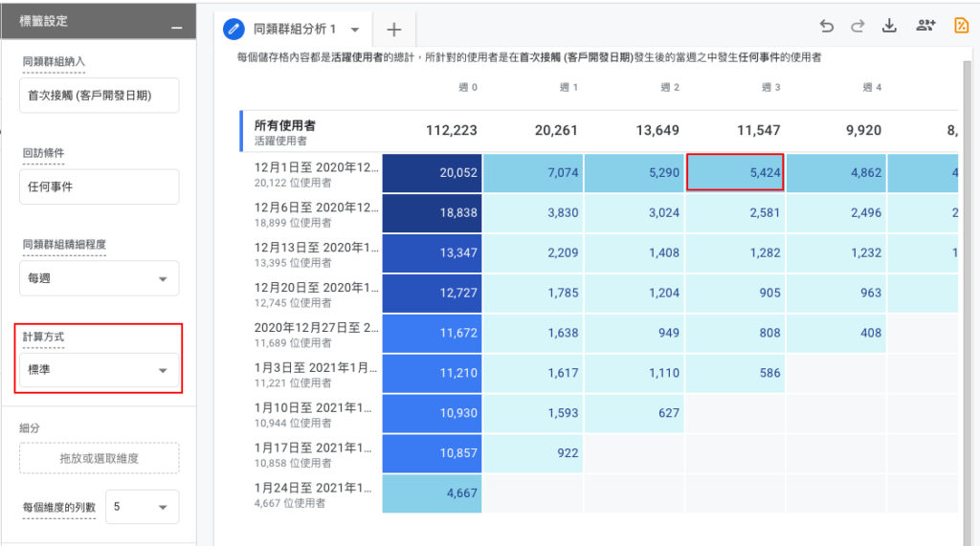Click the undo arrow icon

click(x=826, y=26)
